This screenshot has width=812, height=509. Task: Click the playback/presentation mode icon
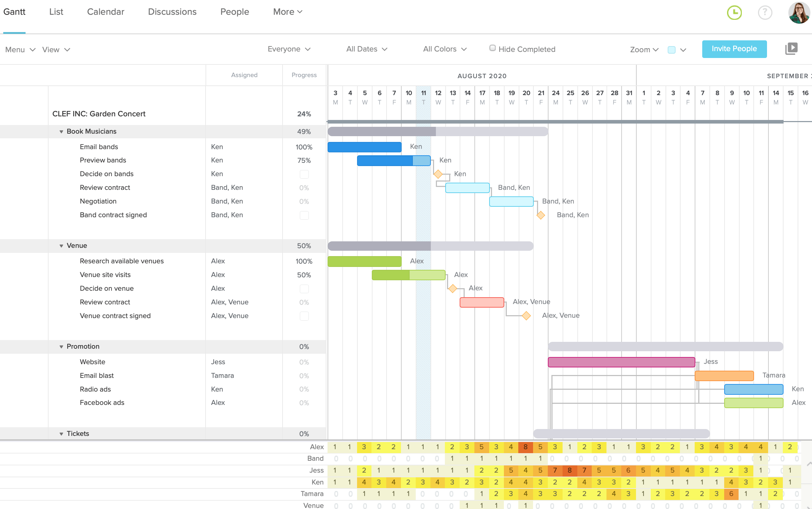pyautogui.click(x=791, y=48)
